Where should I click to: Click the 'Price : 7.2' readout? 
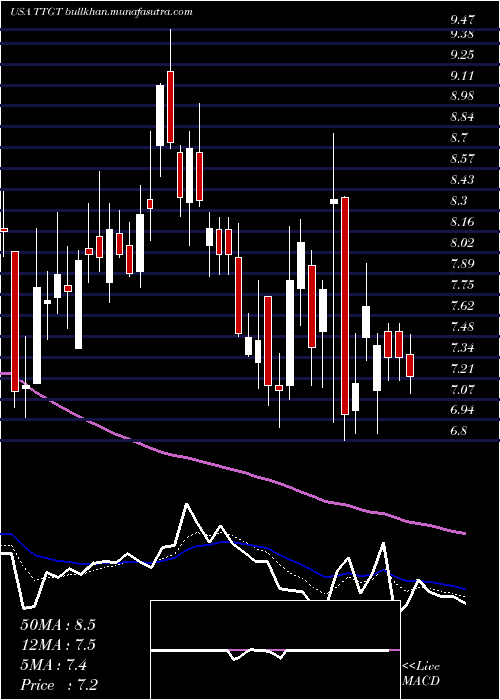pos(59,685)
